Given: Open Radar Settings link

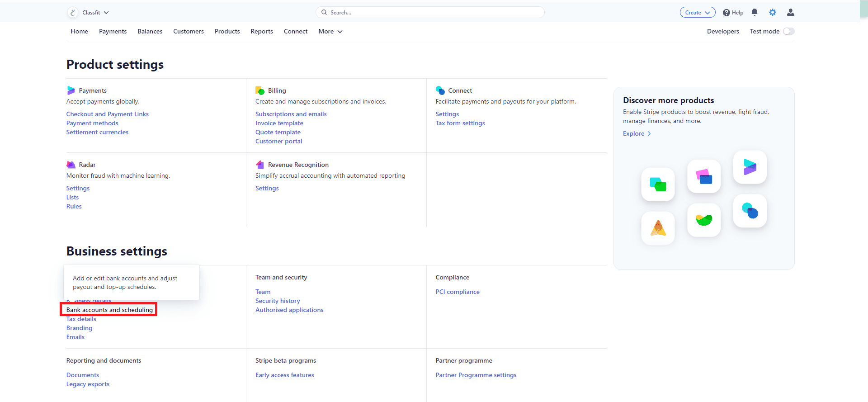Looking at the screenshot, I should click(78, 188).
